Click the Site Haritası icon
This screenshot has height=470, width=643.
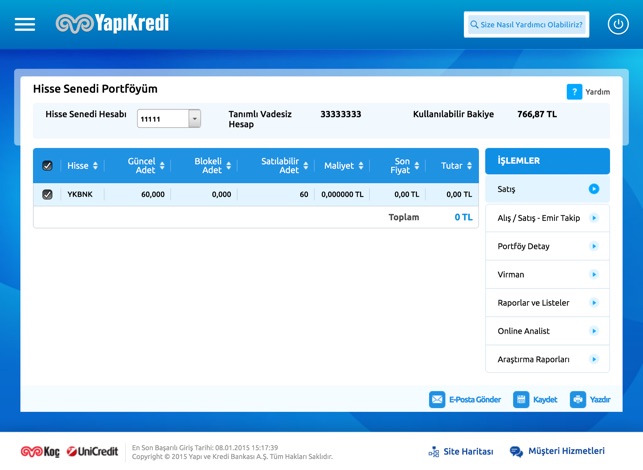433,452
